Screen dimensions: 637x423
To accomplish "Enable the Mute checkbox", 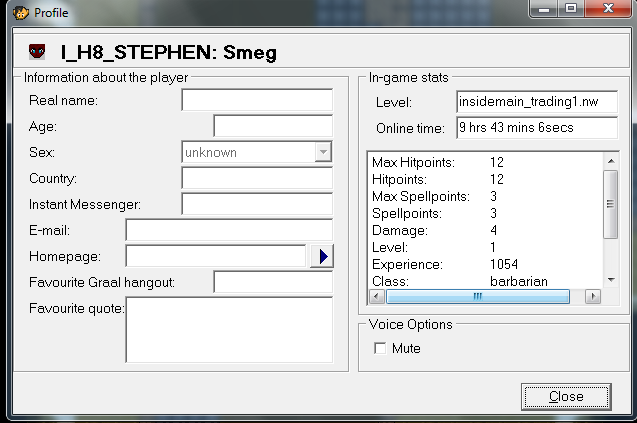I will click(x=380, y=348).
